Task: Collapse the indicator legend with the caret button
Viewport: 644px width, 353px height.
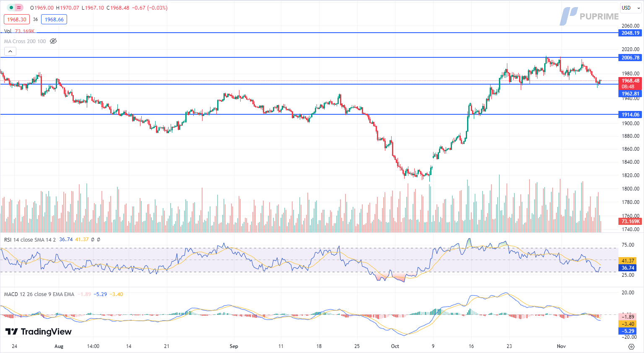Action: [x=10, y=51]
